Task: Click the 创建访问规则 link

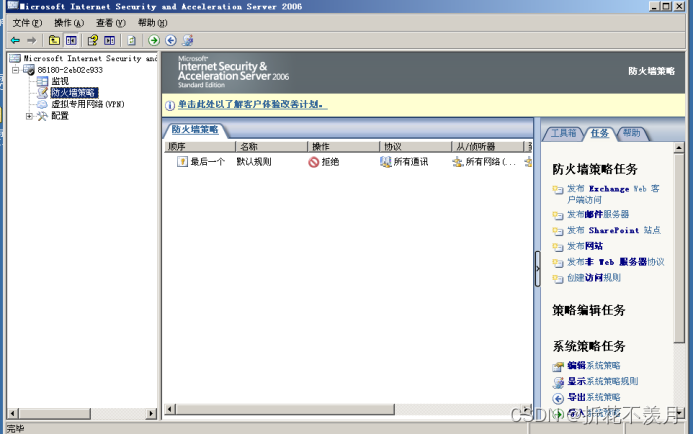Action: (594, 278)
